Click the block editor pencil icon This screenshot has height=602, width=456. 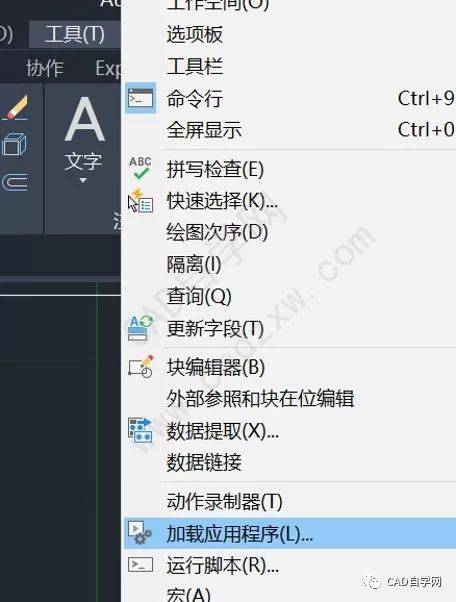(x=140, y=366)
